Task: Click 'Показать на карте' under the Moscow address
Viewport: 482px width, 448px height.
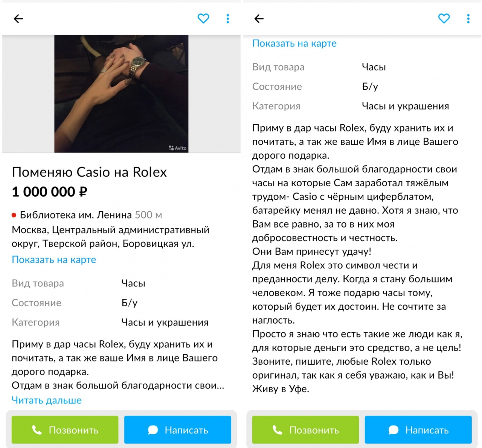Action: 54,260
